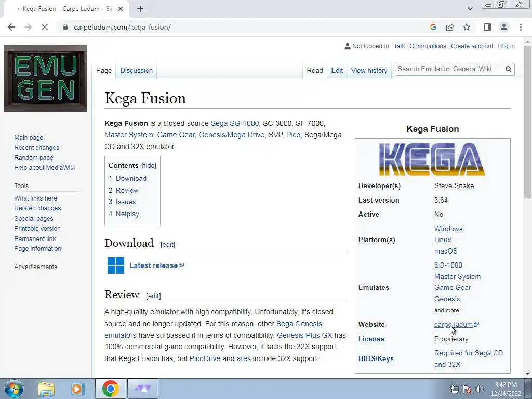Select the Page tab
This screenshot has width=532, height=399.
pos(104,70)
